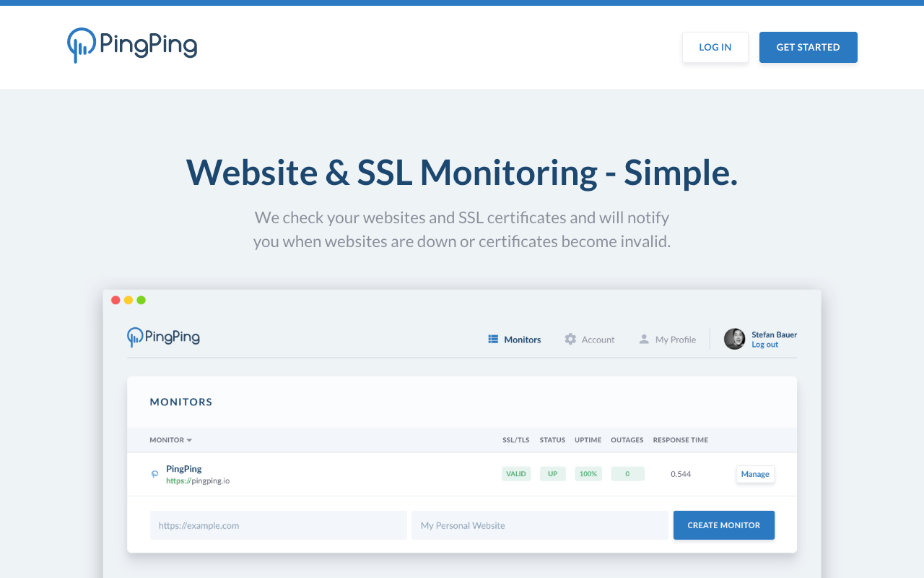Focus the My Personal Website name field
This screenshot has height=578, width=924.
click(x=540, y=525)
